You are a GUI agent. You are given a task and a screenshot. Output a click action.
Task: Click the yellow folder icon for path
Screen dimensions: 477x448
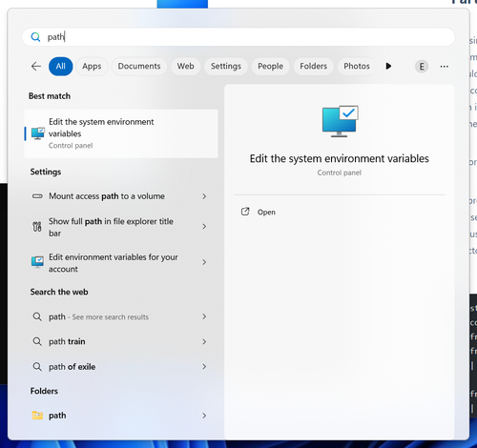click(37, 416)
